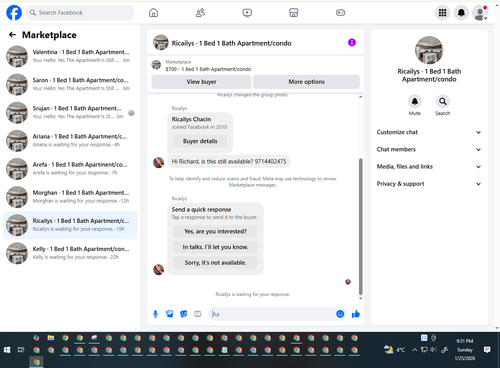500x368 pixels.
Task: Click the message input box
Action: 272,314
